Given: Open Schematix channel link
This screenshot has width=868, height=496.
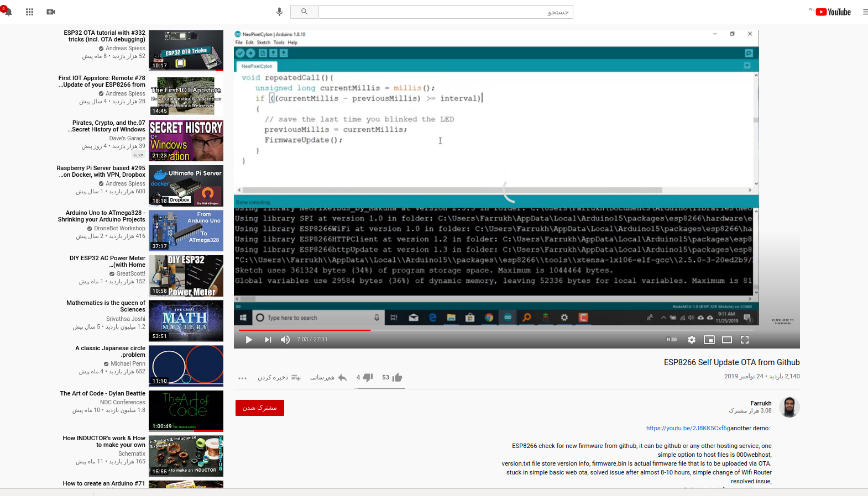Looking at the screenshot, I should 132,453.
